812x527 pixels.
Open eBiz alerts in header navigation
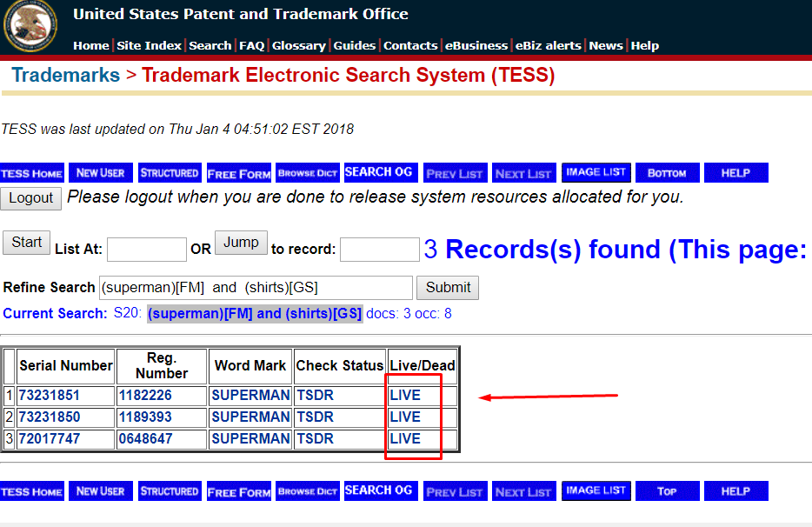pyautogui.click(x=549, y=45)
